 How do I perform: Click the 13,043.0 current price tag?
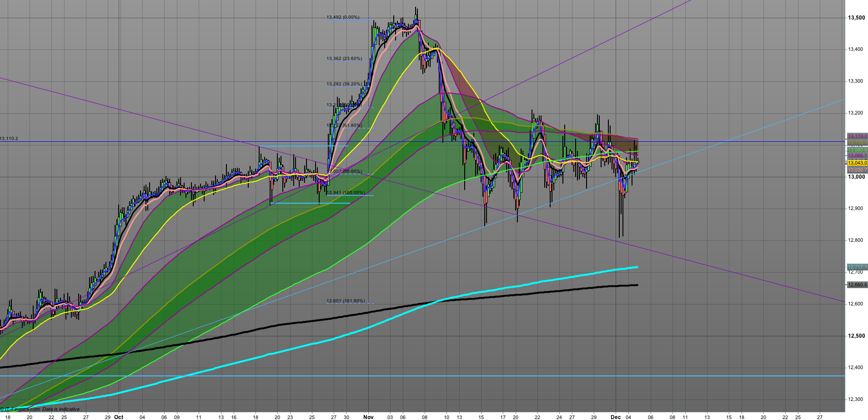[857, 163]
